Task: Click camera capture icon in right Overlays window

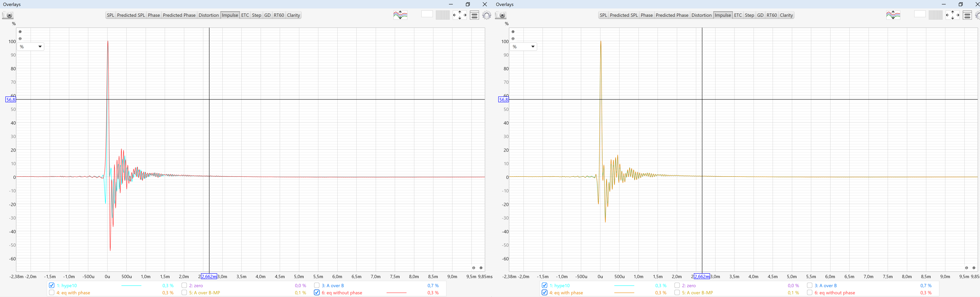Action: (x=501, y=15)
